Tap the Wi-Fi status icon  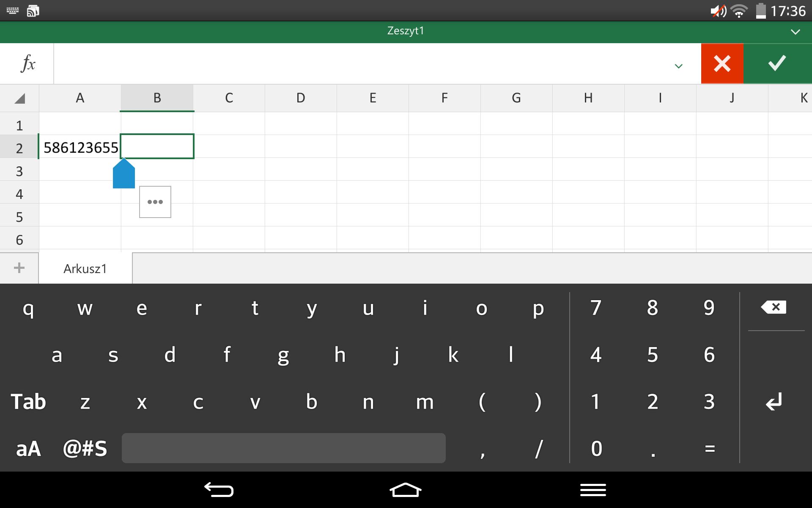739,11
